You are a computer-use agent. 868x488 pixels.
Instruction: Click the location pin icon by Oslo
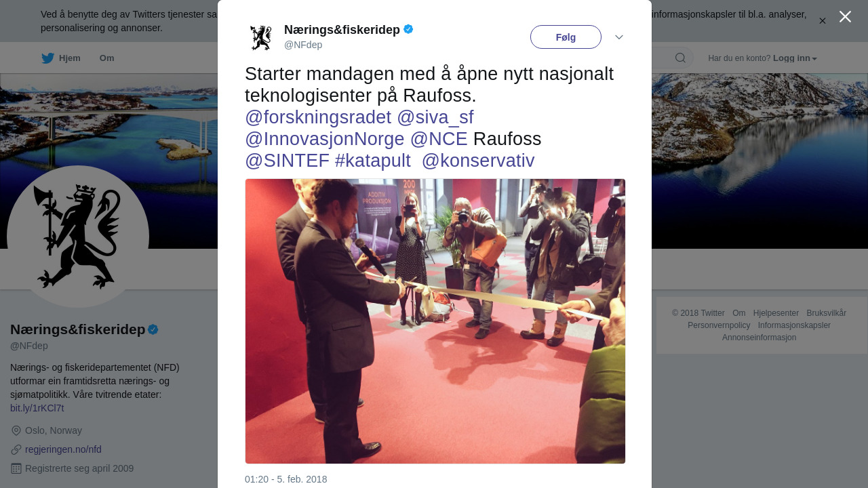(x=16, y=430)
